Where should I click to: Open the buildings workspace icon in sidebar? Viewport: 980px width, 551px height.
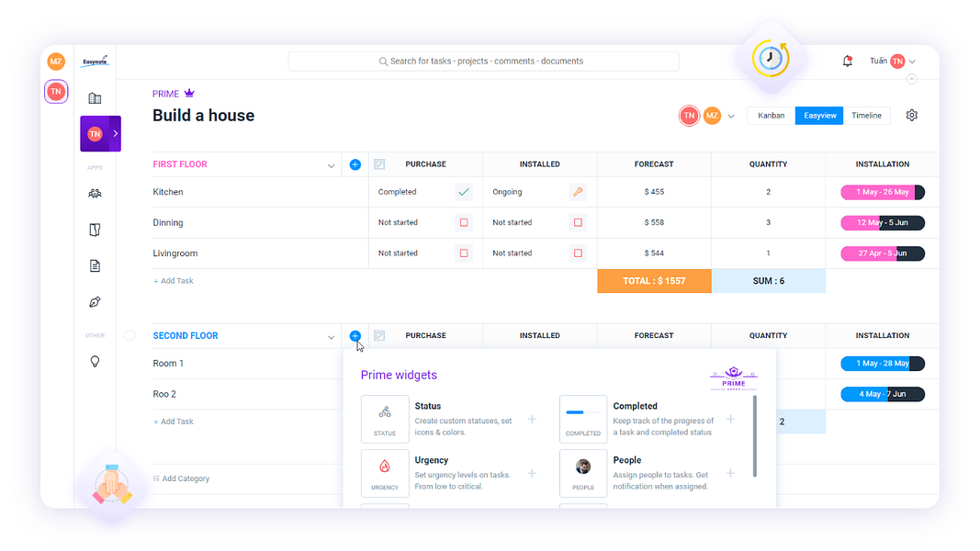pyautogui.click(x=95, y=98)
